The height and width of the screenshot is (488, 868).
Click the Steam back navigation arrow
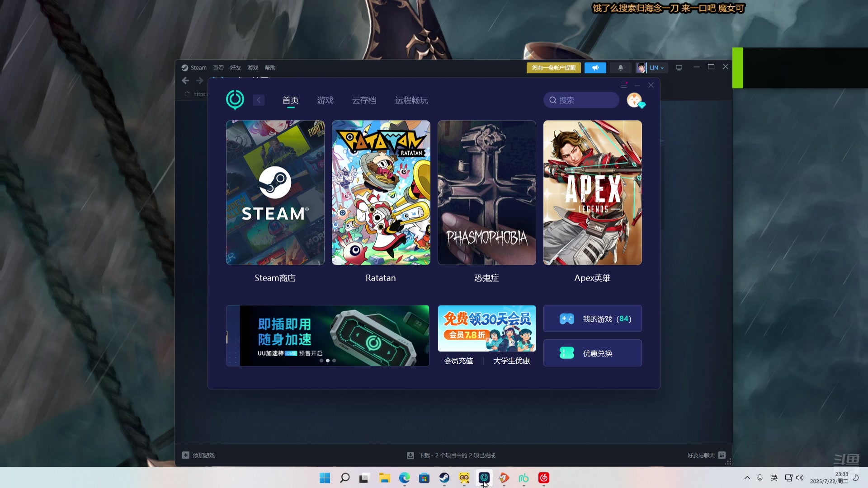[185, 80]
